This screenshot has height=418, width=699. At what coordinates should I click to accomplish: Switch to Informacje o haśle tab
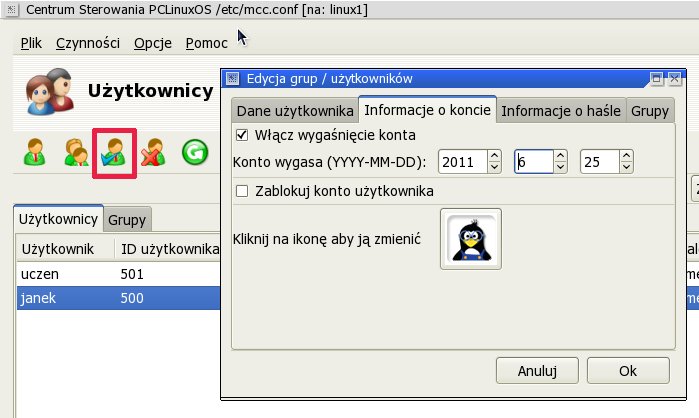561,111
